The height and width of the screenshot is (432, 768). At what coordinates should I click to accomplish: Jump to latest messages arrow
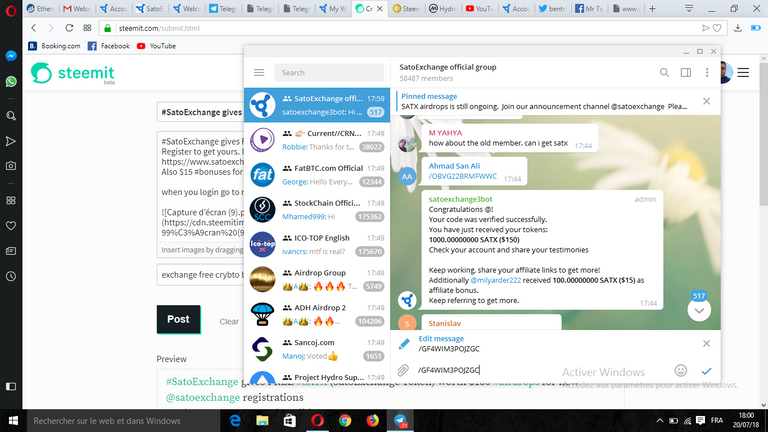699,311
